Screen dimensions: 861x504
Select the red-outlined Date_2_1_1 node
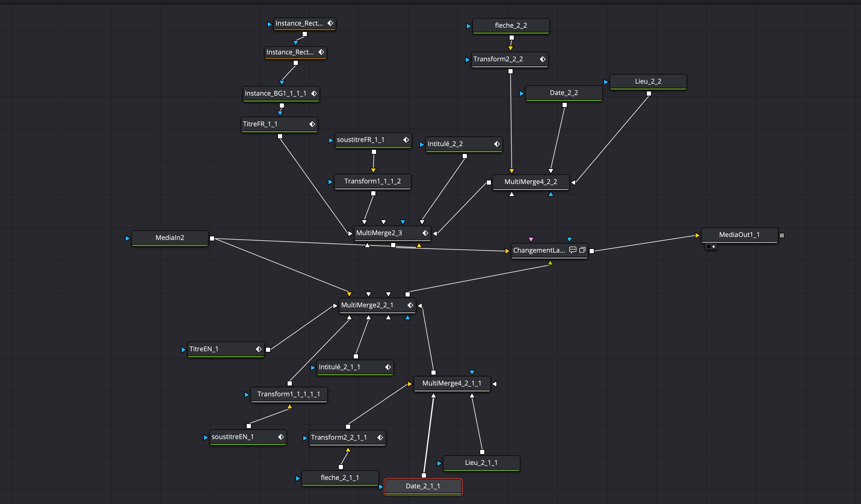[x=423, y=486]
